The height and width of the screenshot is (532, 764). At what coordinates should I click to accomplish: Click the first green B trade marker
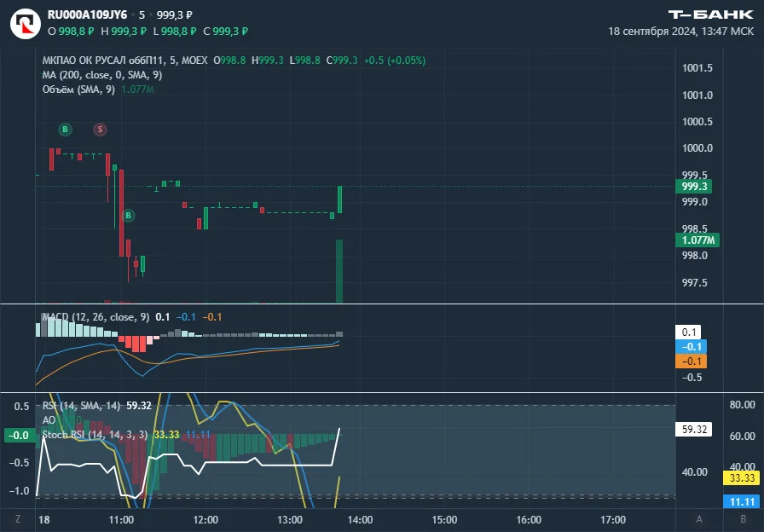pyautogui.click(x=65, y=129)
